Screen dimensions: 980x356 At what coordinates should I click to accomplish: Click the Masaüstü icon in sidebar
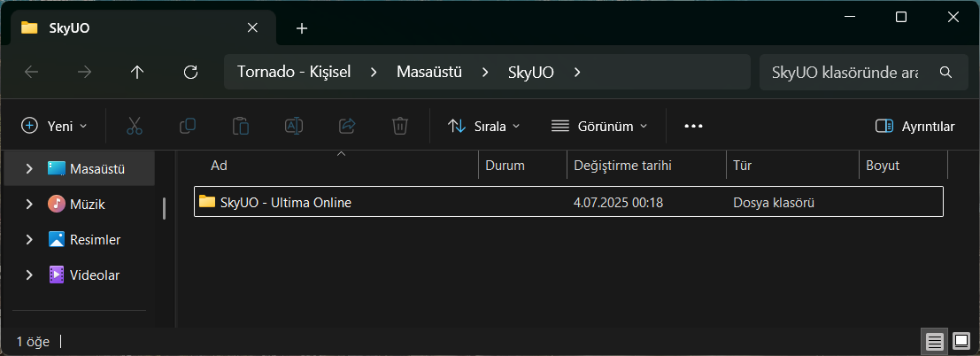(57, 168)
